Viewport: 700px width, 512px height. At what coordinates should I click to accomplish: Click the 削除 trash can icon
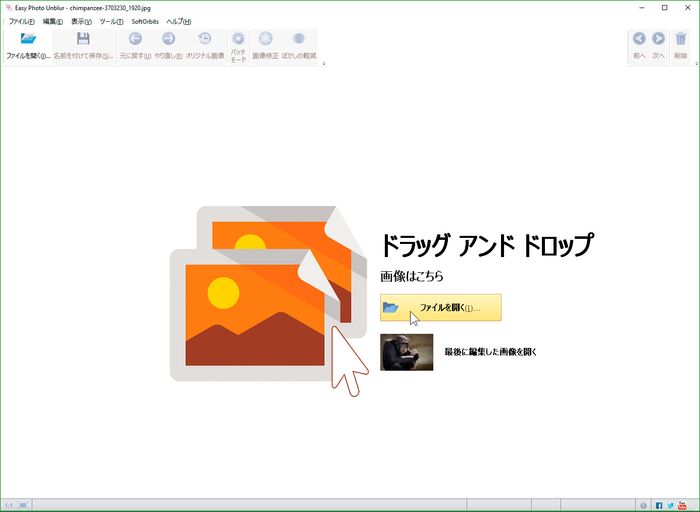coord(681,40)
